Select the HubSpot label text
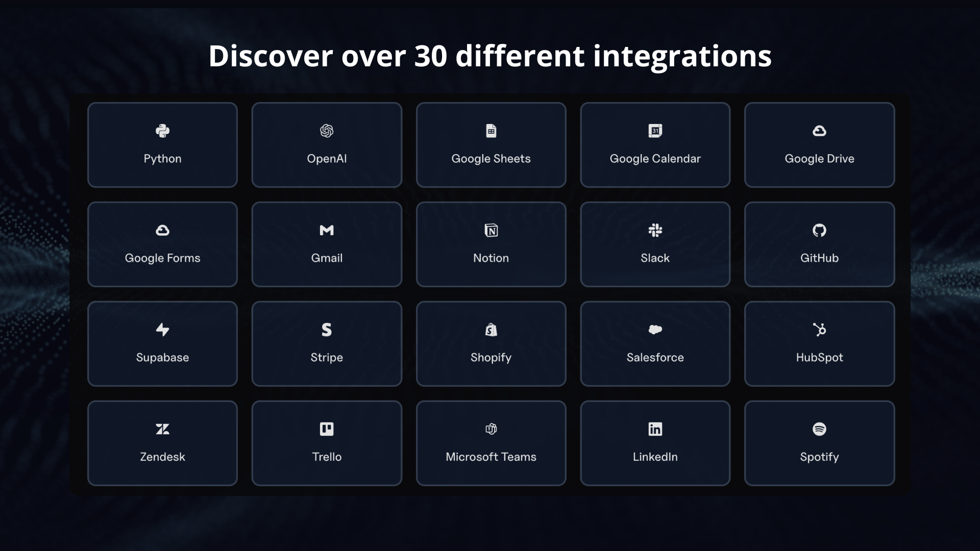Viewport: 980px width, 551px height. [x=819, y=358]
